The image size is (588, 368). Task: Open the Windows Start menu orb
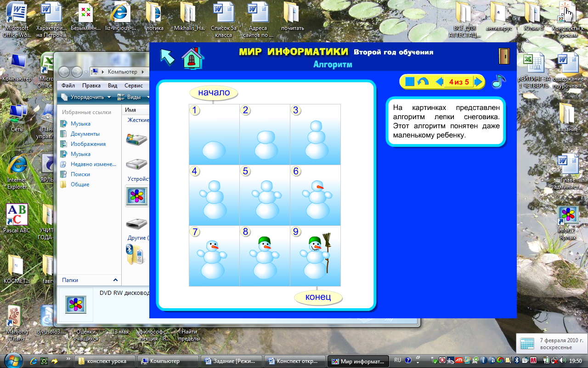(12, 360)
